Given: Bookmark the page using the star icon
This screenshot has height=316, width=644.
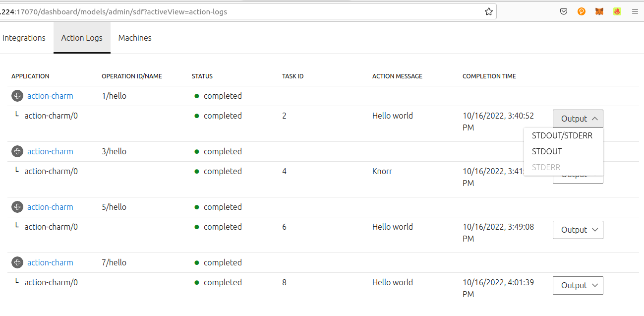Looking at the screenshot, I should [489, 11].
